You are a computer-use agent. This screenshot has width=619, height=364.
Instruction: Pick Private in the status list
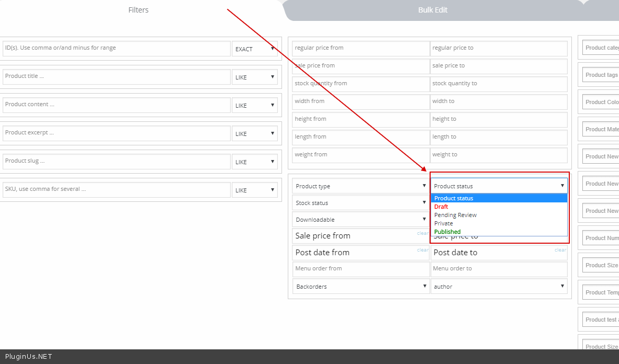click(444, 223)
